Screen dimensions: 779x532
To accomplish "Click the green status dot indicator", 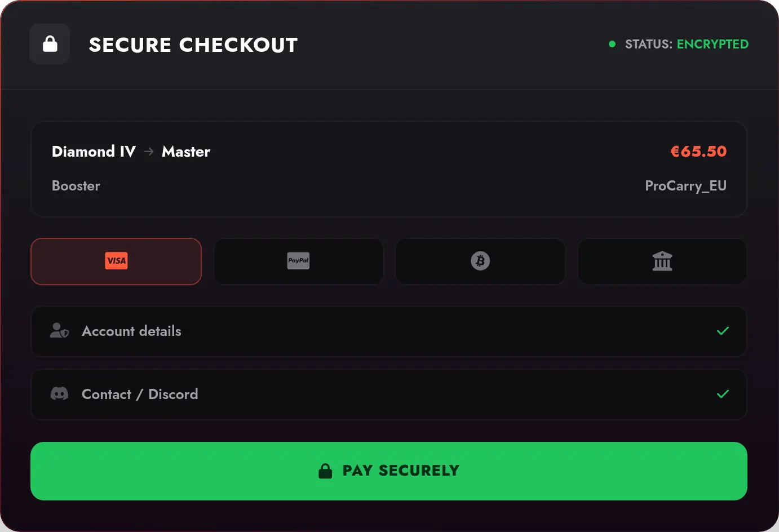I will (x=612, y=44).
